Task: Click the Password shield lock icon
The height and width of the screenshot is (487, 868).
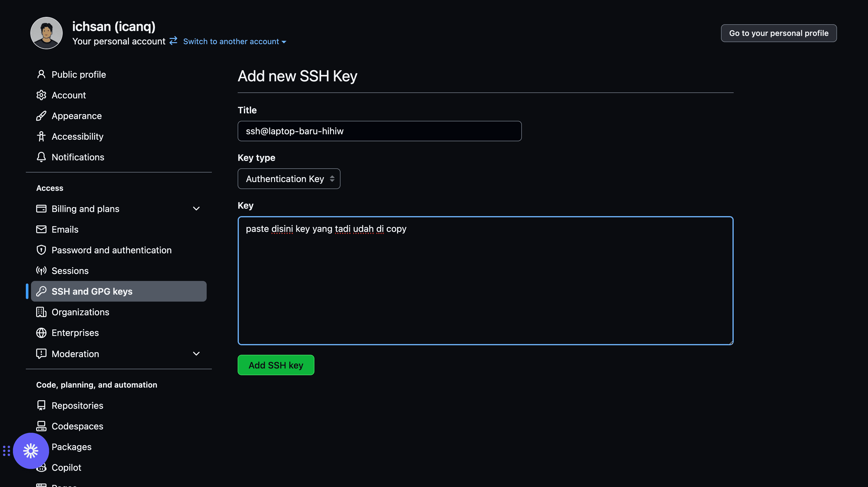Action: coord(41,250)
